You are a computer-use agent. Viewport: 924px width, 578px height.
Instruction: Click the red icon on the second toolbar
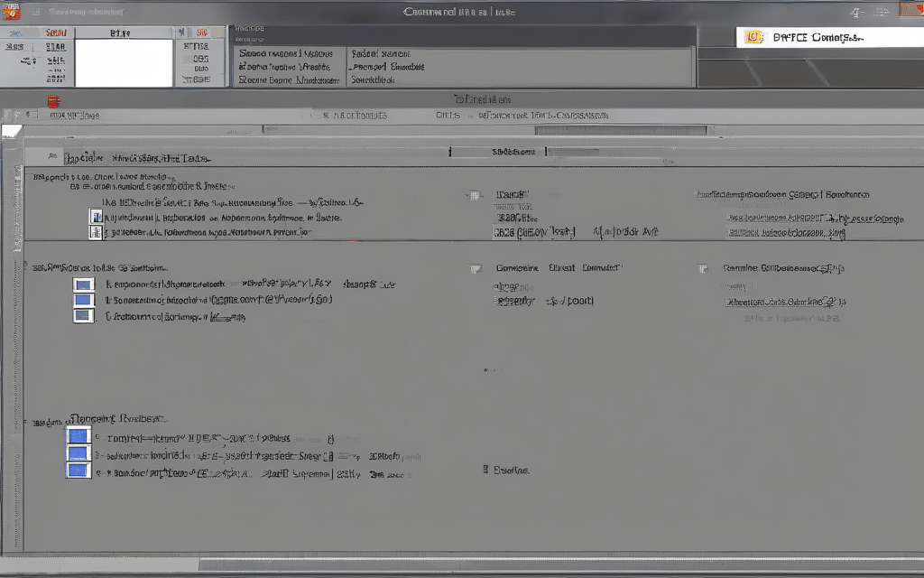52,101
